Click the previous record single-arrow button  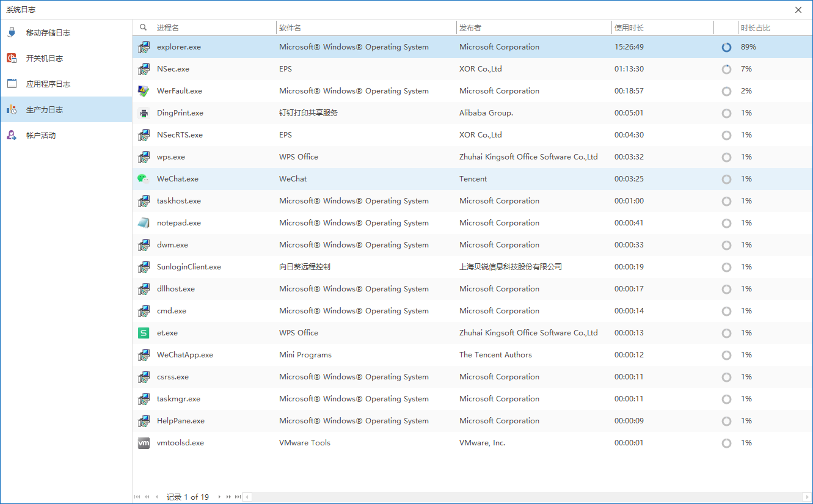[x=157, y=497]
